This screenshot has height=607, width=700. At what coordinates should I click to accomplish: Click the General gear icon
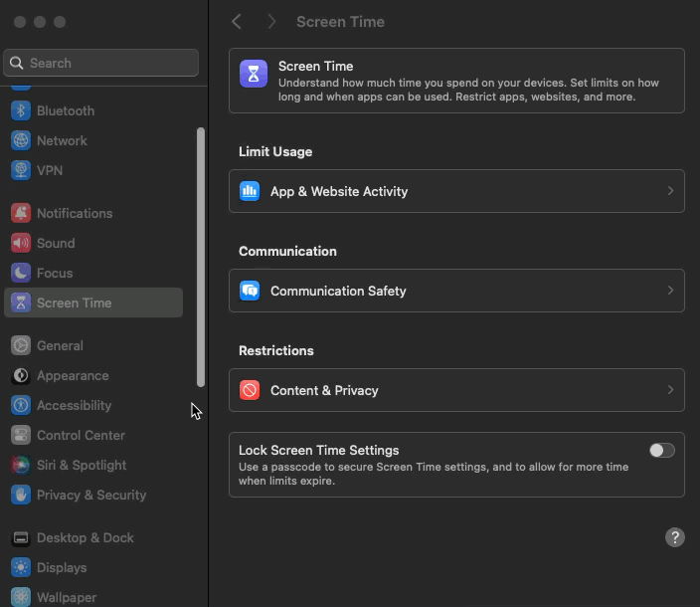point(21,345)
